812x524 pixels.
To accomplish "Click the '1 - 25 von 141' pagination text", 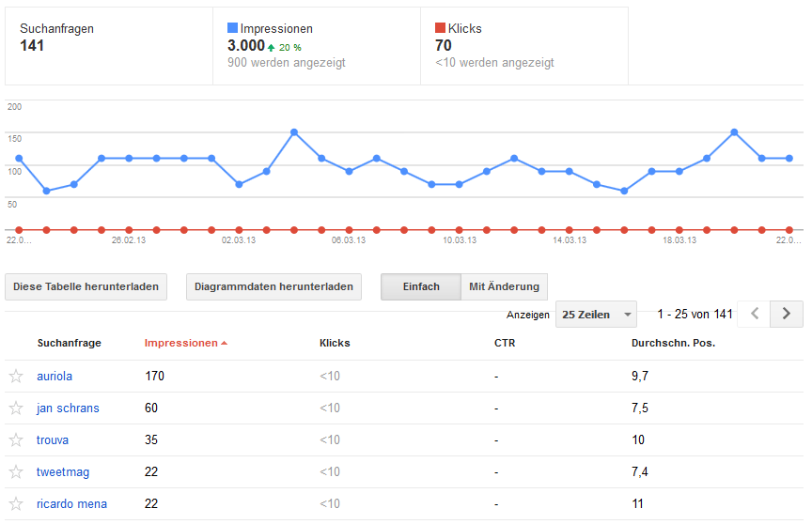I will click(695, 314).
